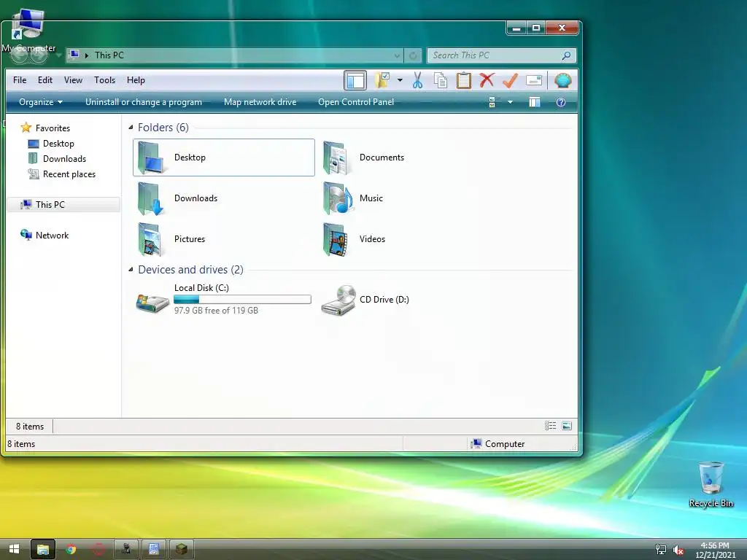Image resolution: width=747 pixels, height=560 pixels.
Task: Select This PC in navigation pane
Action: click(63, 204)
